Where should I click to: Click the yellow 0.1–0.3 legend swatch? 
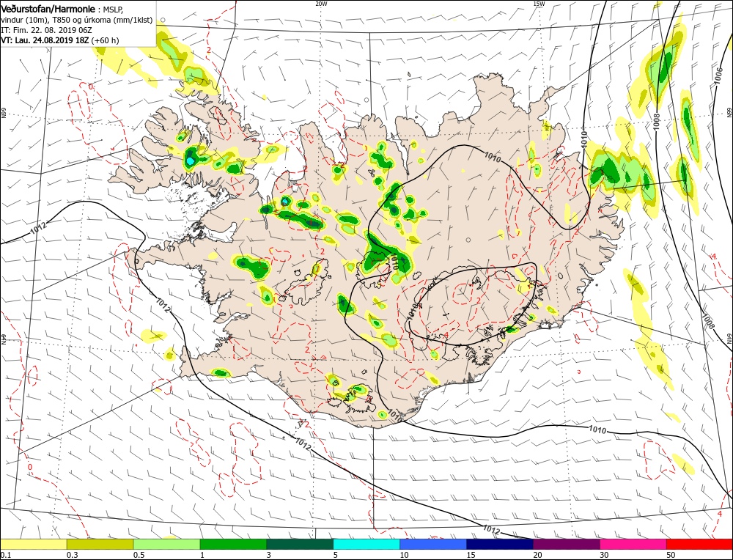point(34,544)
